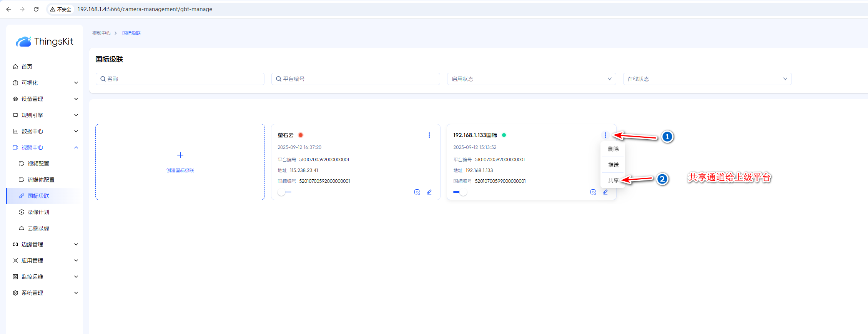Click the three-dot menu on 192.168.1.133国标 card
Viewport: 868px width, 334px height.
pyautogui.click(x=605, y=135)
